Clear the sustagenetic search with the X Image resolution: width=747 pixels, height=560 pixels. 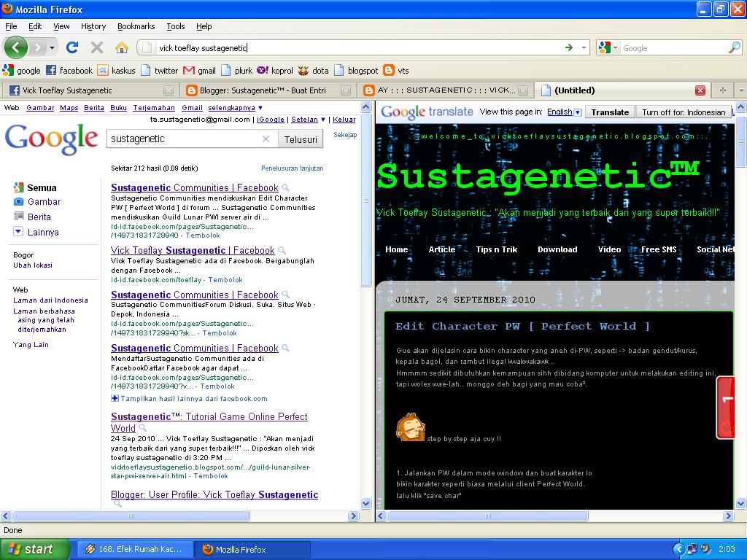[266, 138]
